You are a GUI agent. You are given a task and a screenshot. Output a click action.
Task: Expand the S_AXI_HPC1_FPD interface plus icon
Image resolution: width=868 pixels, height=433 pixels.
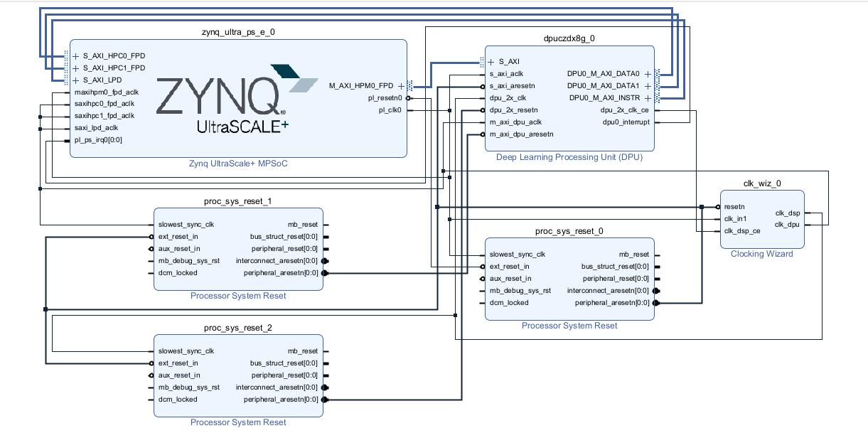[77, 68]
